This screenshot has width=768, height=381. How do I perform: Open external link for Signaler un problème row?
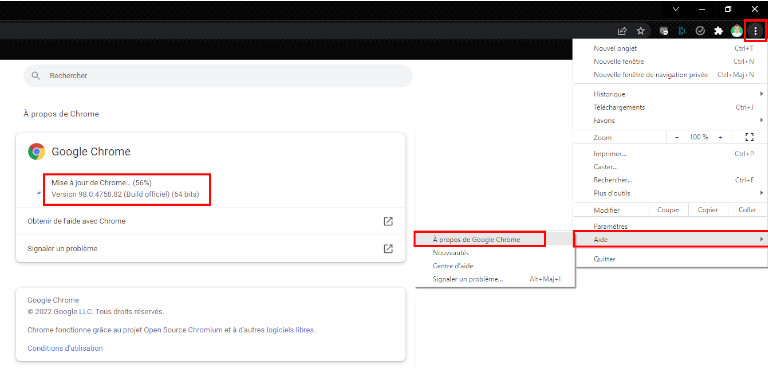(388, 249)
